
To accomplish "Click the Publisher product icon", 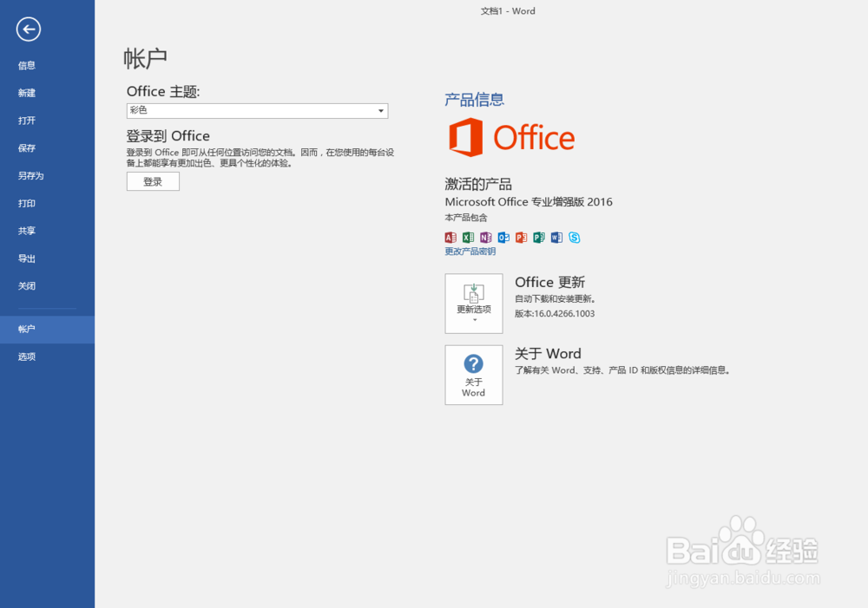I will 539,237.
